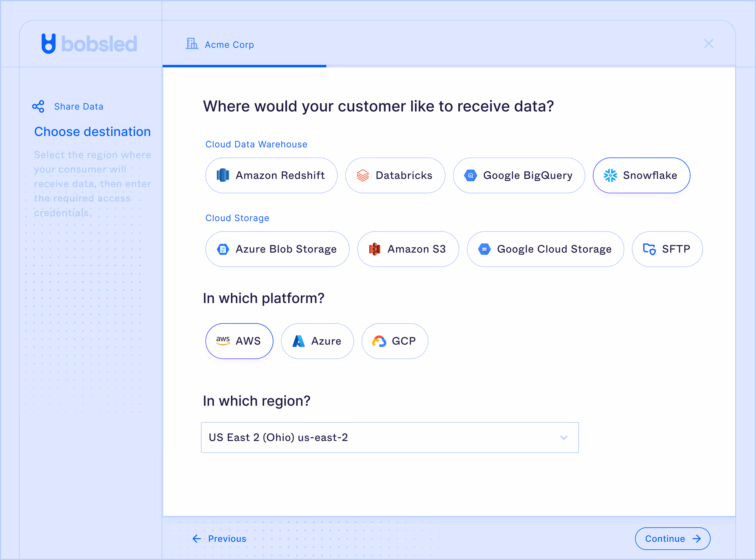Go to Share Data in sidebar
Viewport: 756px width, 560px height.
(79, 106)
